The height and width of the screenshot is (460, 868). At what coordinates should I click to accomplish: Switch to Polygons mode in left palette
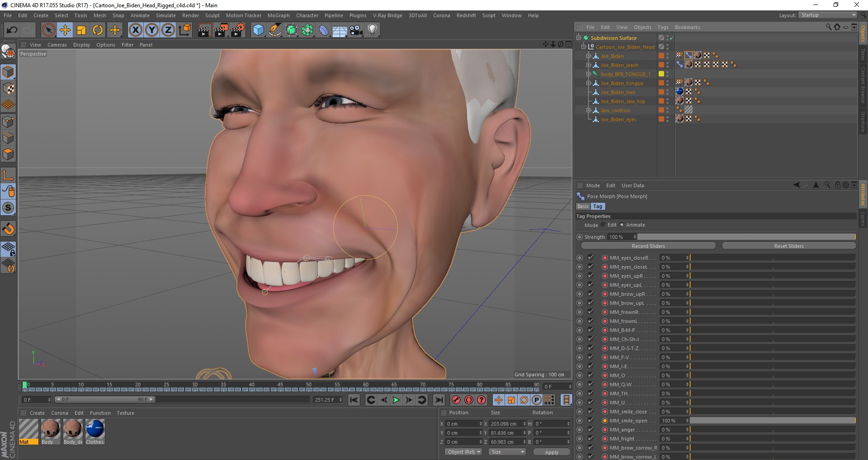8,155
